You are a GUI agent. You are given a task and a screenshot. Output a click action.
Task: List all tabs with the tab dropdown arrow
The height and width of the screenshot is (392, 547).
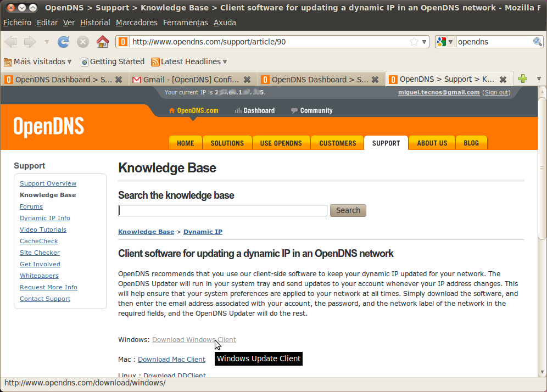[x=539, y=79]
